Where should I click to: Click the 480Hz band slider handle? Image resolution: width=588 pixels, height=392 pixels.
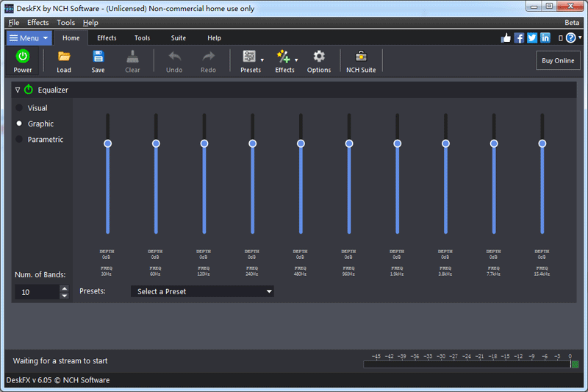301,143
